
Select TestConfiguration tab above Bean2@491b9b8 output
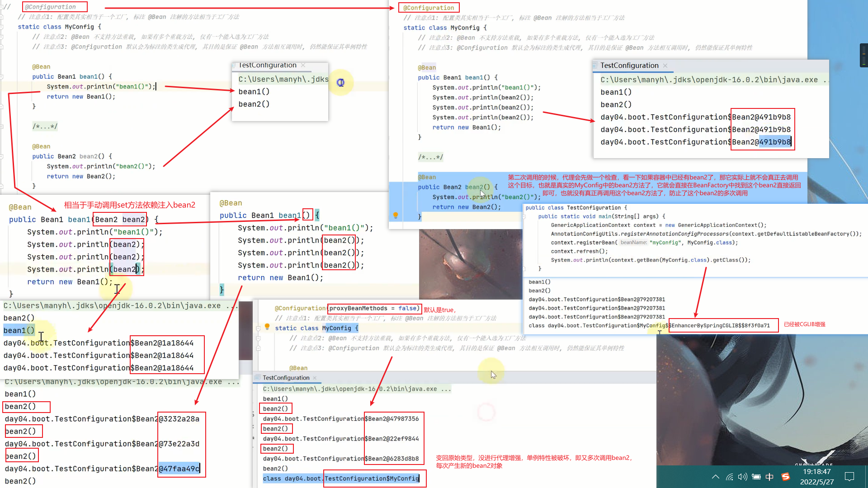pos(629,66)
